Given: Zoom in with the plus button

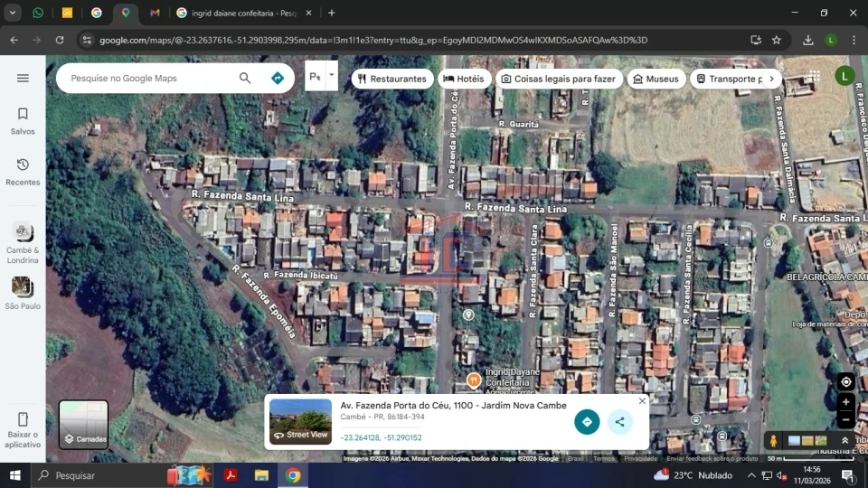Looking at the screenshot, I should 845,402.
